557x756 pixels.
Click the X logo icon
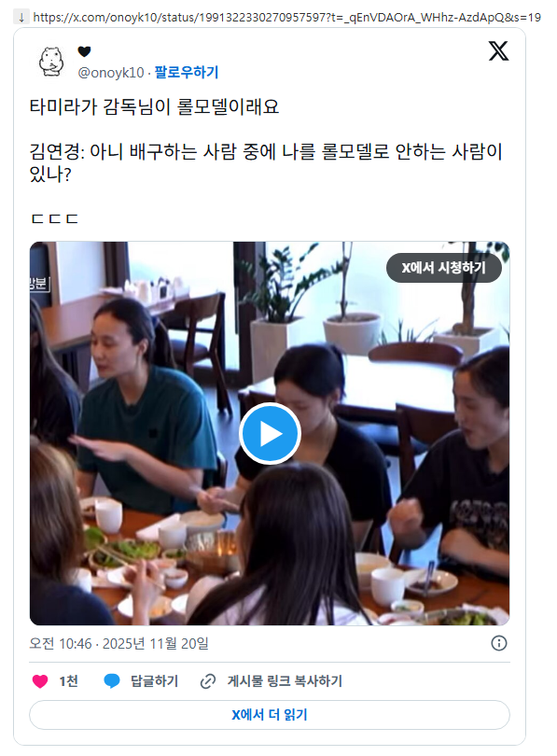coord(498,50)
